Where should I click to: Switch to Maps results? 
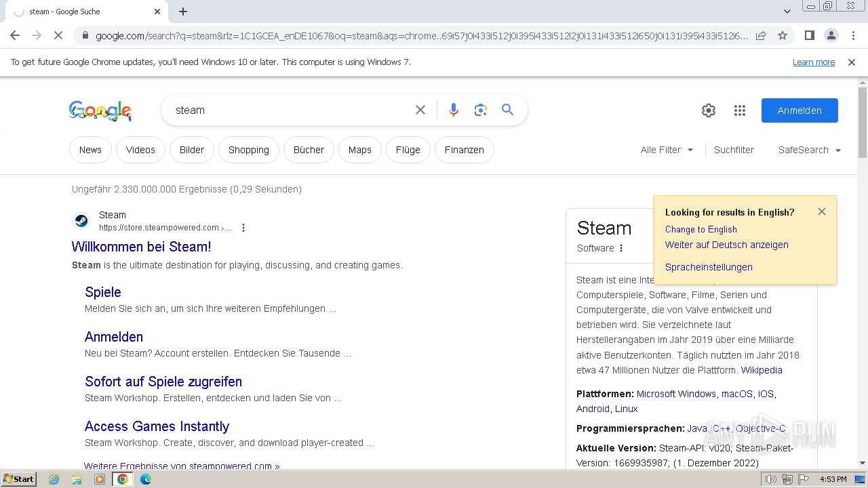[x=360, y=150]
